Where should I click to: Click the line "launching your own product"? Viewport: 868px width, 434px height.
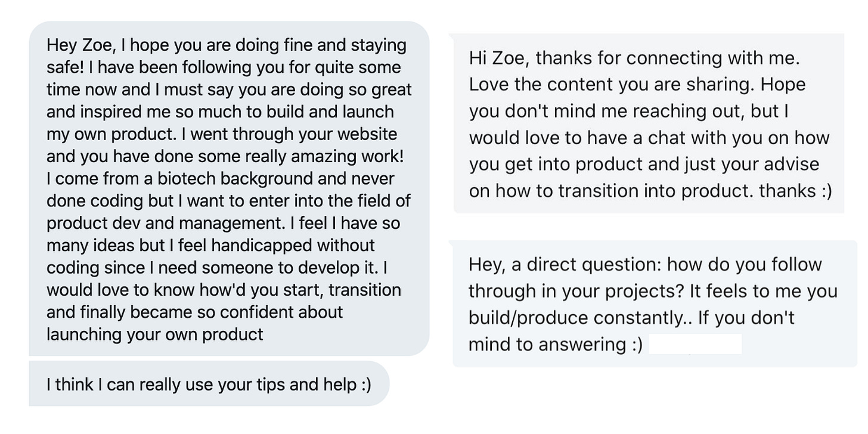click(155, 334)
